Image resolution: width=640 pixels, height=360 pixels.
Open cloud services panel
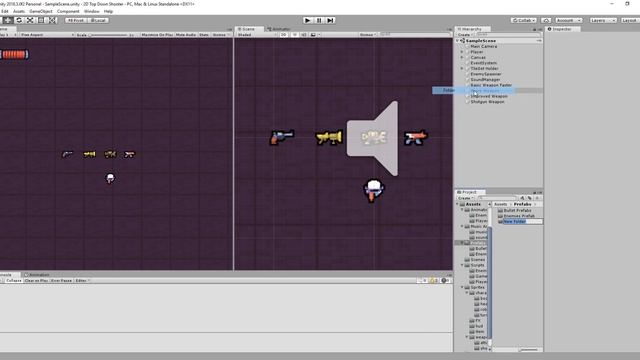[x=546, y=20]
